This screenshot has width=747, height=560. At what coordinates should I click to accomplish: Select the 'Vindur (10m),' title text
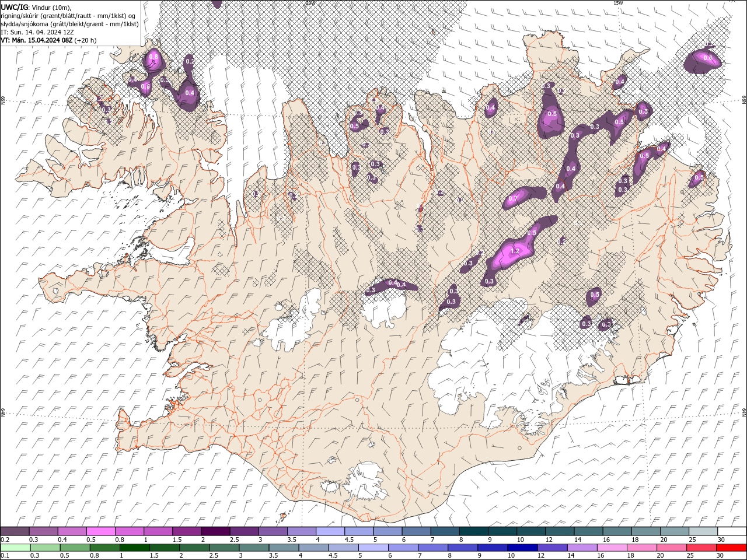pos(51,7)
